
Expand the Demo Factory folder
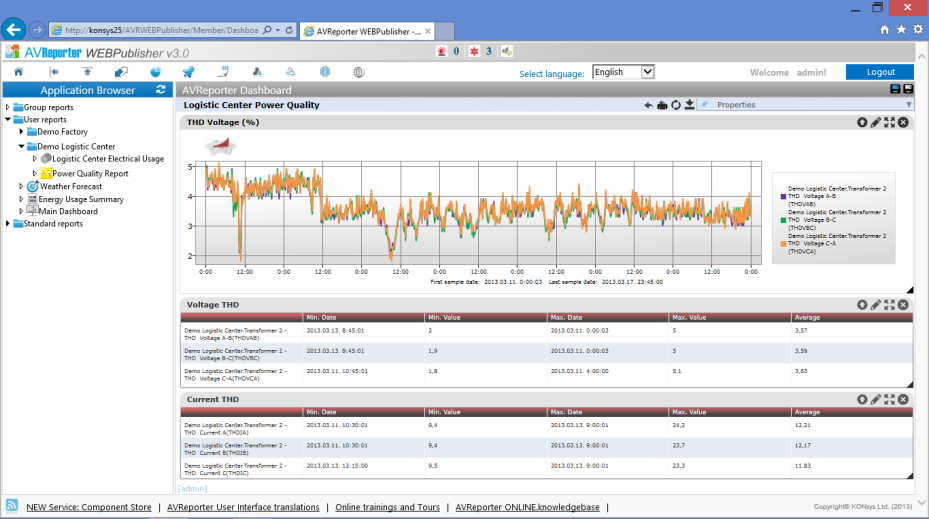point(21,132)
